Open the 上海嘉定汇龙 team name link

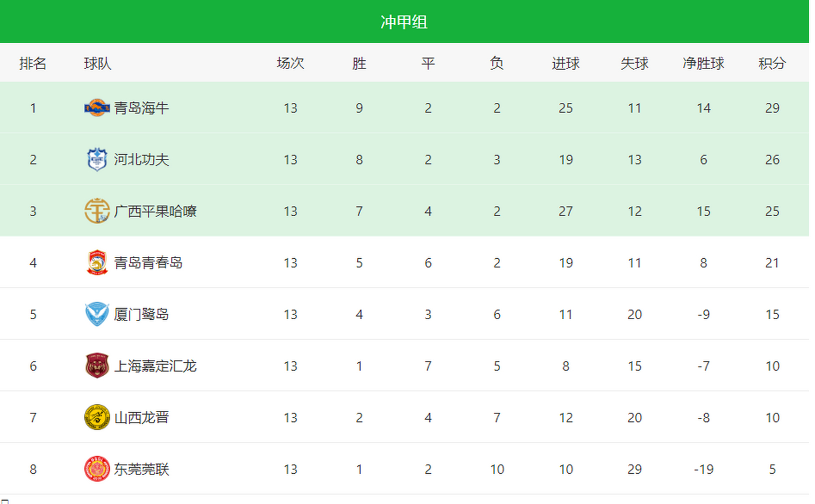155,366
